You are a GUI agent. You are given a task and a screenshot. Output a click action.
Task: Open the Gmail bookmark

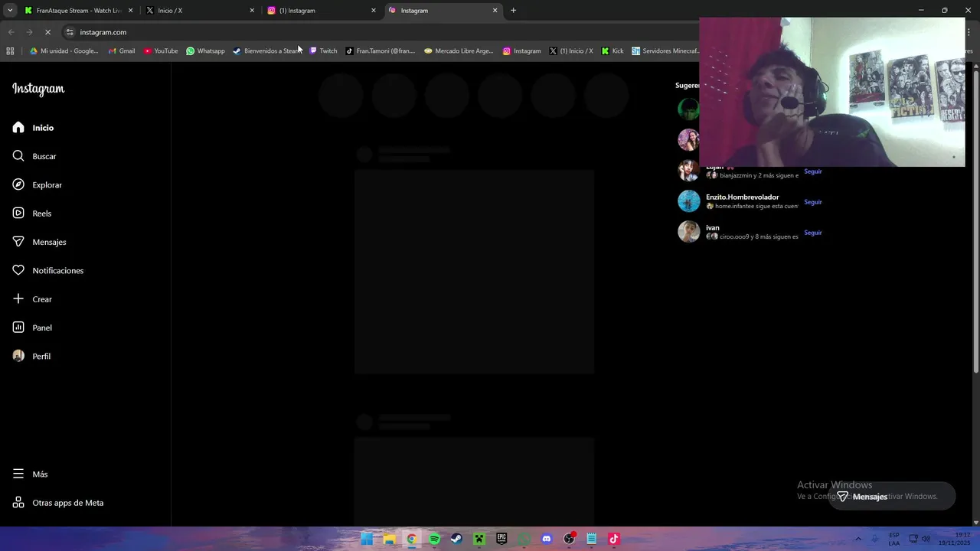(122, 51)
